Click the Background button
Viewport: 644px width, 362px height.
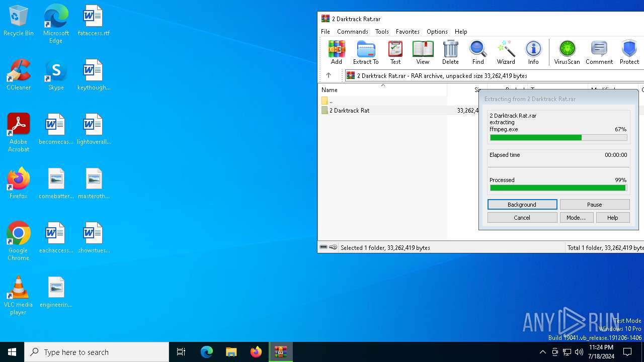click(522, 205)
